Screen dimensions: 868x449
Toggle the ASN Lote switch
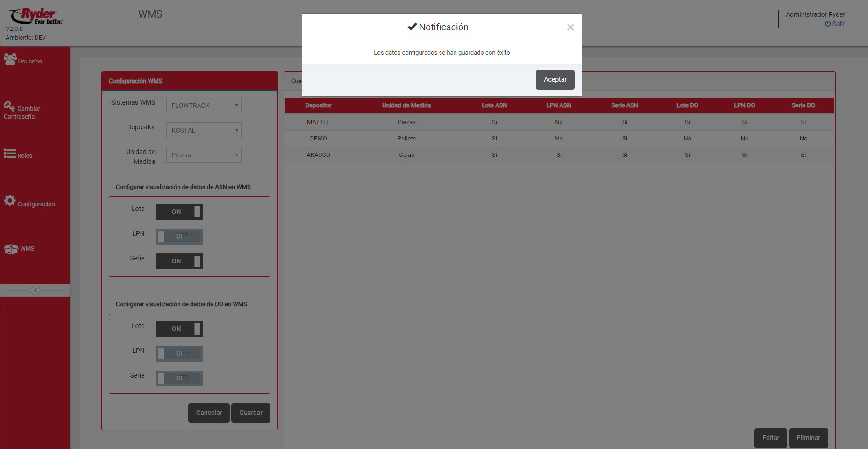179,212
